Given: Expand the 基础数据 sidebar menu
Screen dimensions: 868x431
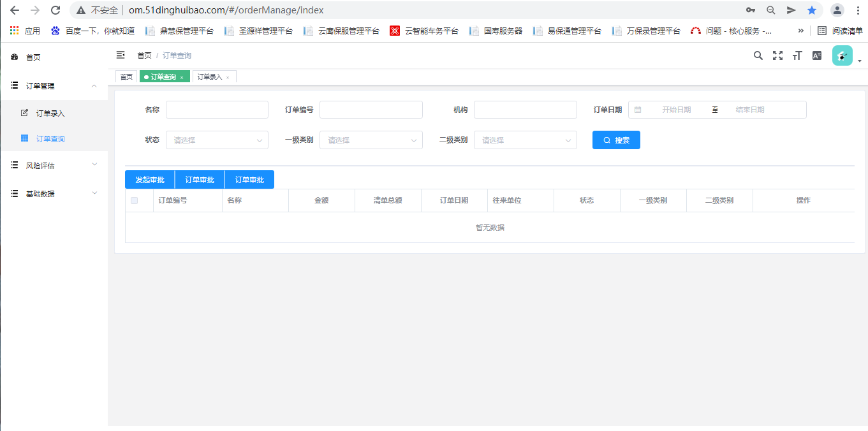Looking at the screenshot, I should coord(54,194).
